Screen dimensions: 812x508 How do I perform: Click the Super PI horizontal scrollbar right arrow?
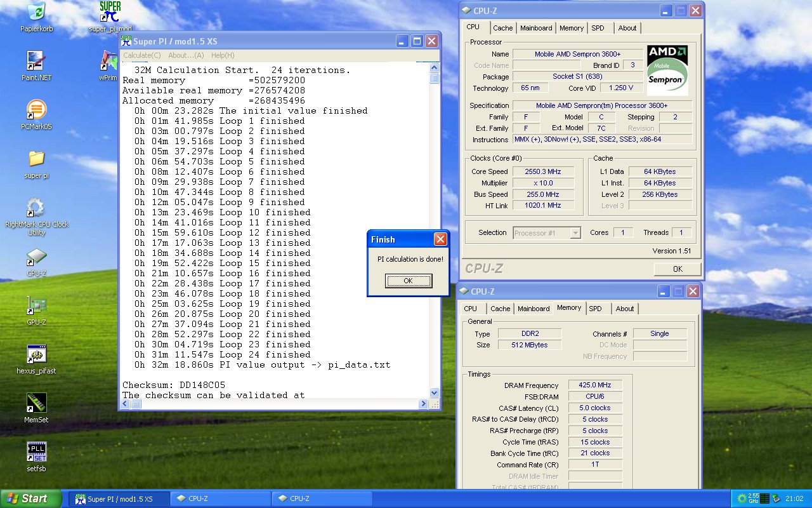click(x=424, y=404)
